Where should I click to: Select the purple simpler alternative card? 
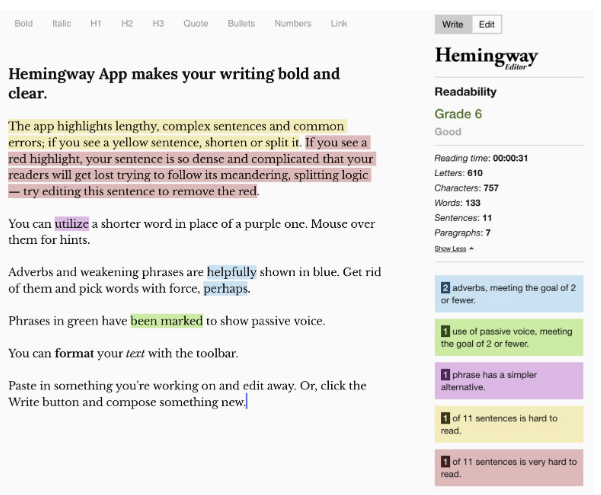pyautogui.click(x=509, y=381)
